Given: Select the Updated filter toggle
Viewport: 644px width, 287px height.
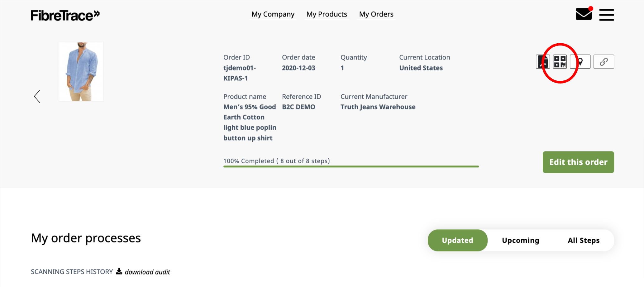Looking at the screenshot, I should coord(457,240).
